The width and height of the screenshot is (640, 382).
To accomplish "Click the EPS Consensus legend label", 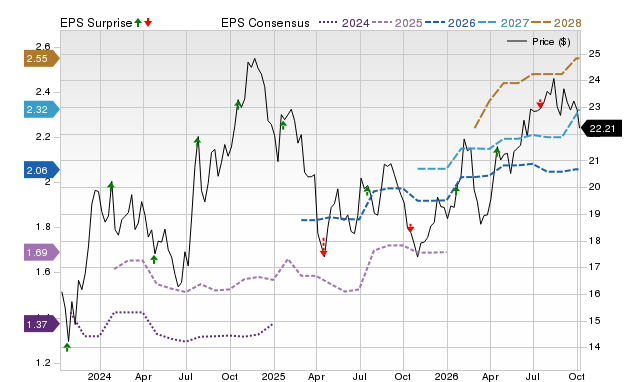I will point(265,23).
